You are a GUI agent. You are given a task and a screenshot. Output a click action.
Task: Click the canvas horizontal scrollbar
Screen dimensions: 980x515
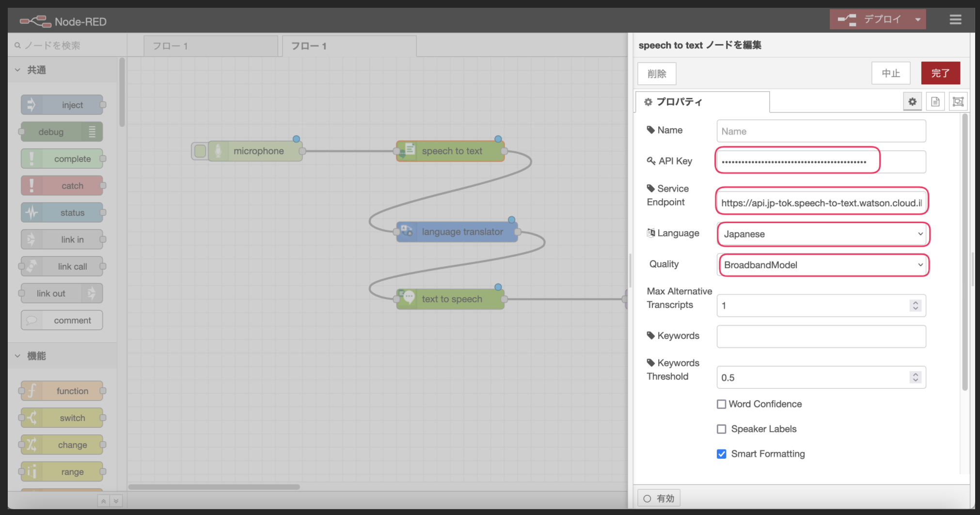(214, 487)
